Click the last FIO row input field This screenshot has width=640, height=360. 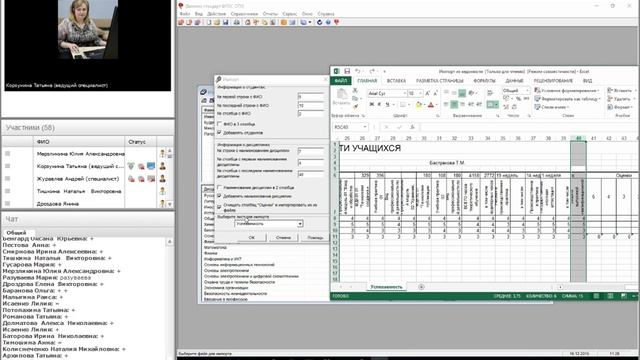(x=311, y=105)
